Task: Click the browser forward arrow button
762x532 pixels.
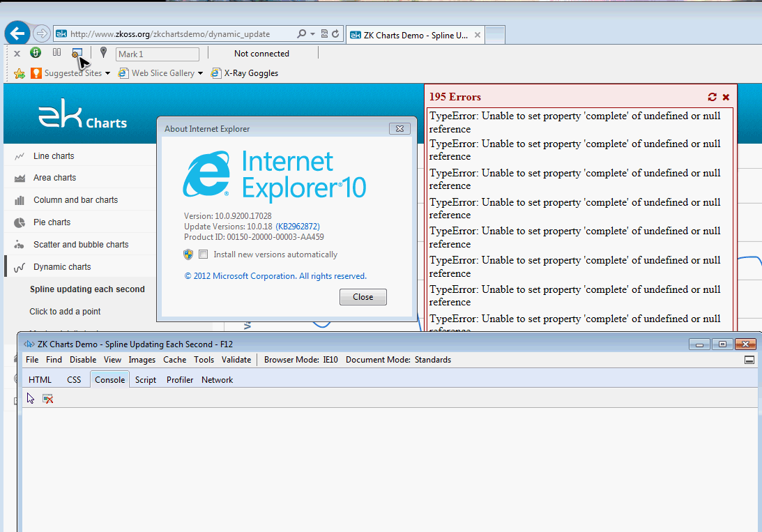Action: coord(42,33)
